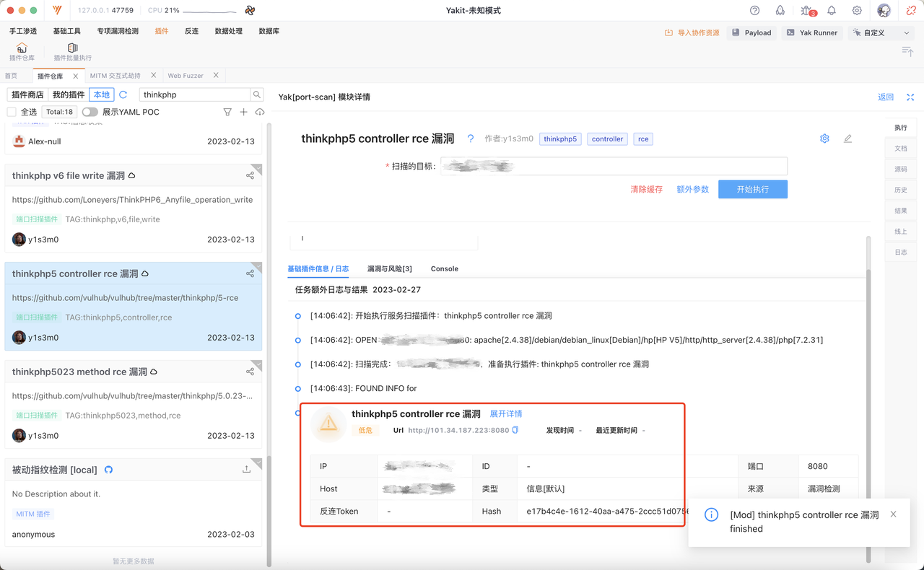Viewport: 924px width, 570px height.
Task: Open the 反连 menu
Action: tap(191, 31)
